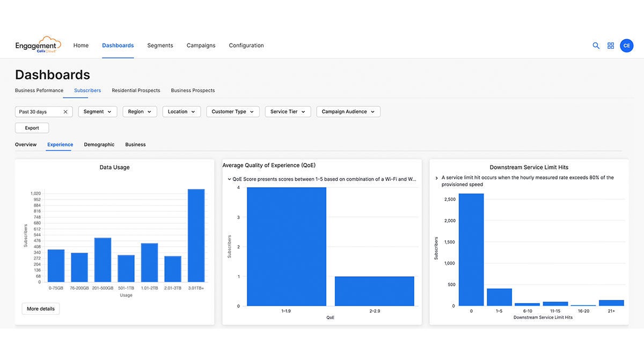Open the Business Performance dashboard
644x362 pixels.
39,90
